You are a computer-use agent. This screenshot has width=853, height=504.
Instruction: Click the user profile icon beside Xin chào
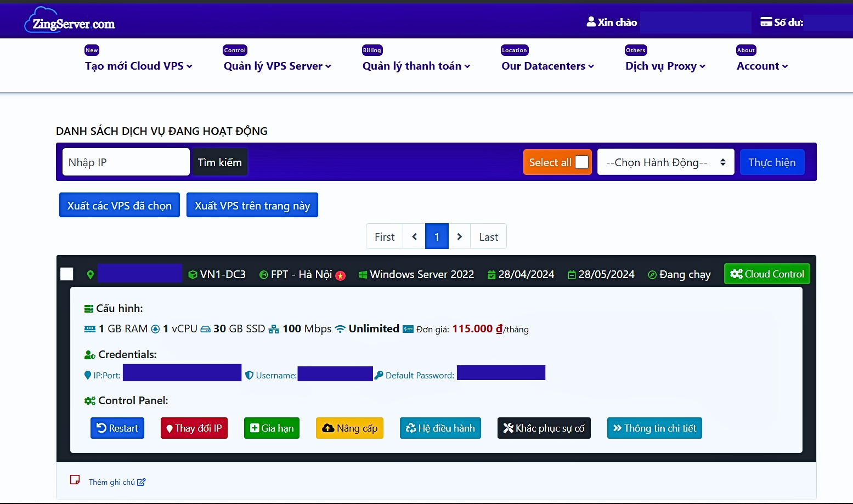pyautogui.click(x=591, y=22)
